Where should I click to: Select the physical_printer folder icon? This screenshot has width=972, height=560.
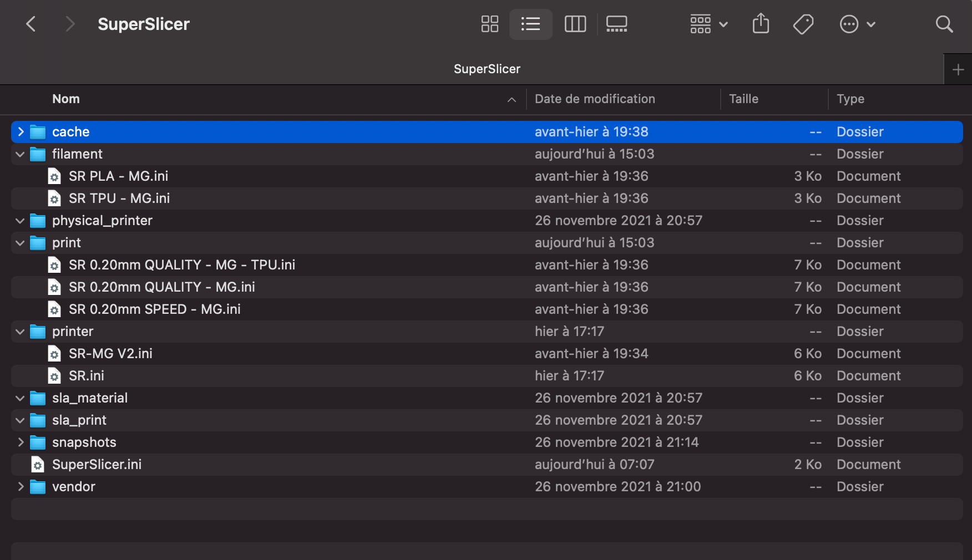[x=38, y=221]
